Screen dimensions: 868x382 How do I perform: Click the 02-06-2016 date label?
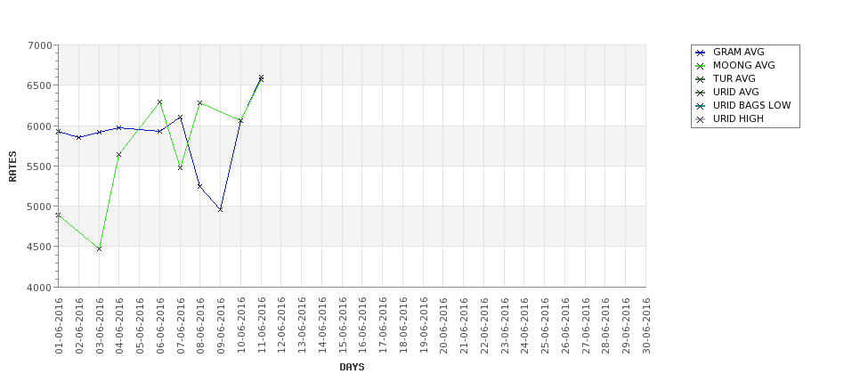[x=79, y=326]
